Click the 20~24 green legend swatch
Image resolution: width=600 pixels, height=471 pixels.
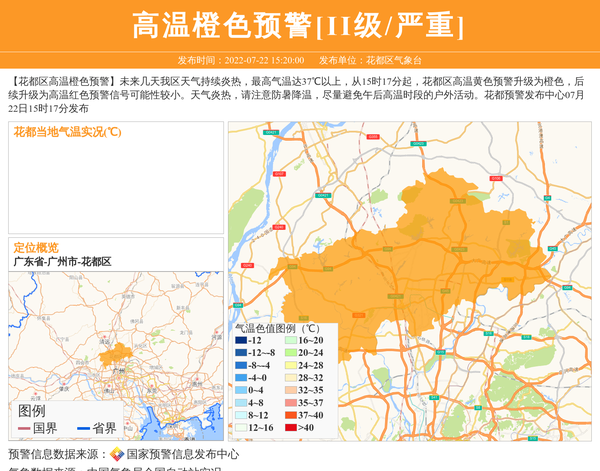point(290,353)
